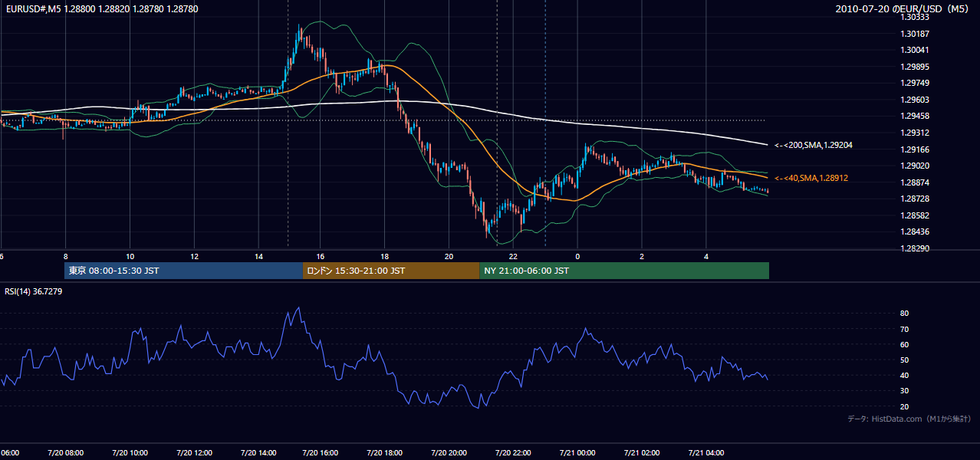
Task: Click hour tick 12 under the price chart
Action: (x=194, y=256)
